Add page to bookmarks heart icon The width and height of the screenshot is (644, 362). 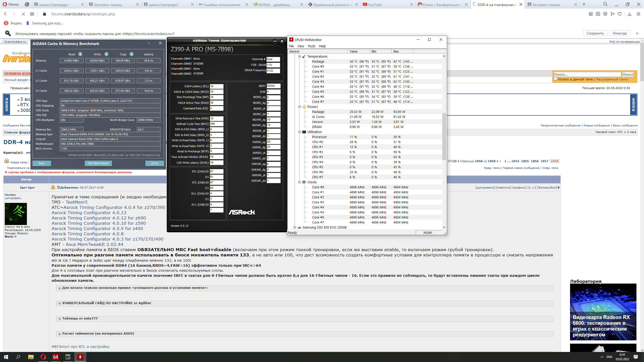point(620,14)
